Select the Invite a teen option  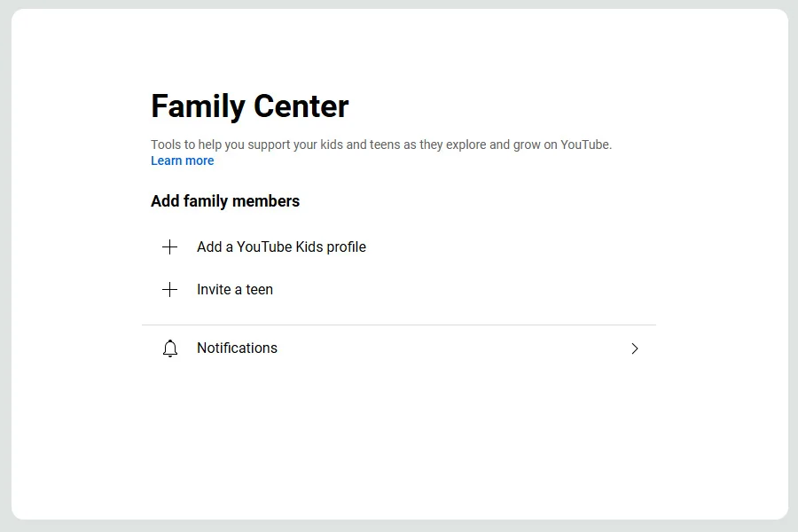point(235,290)
